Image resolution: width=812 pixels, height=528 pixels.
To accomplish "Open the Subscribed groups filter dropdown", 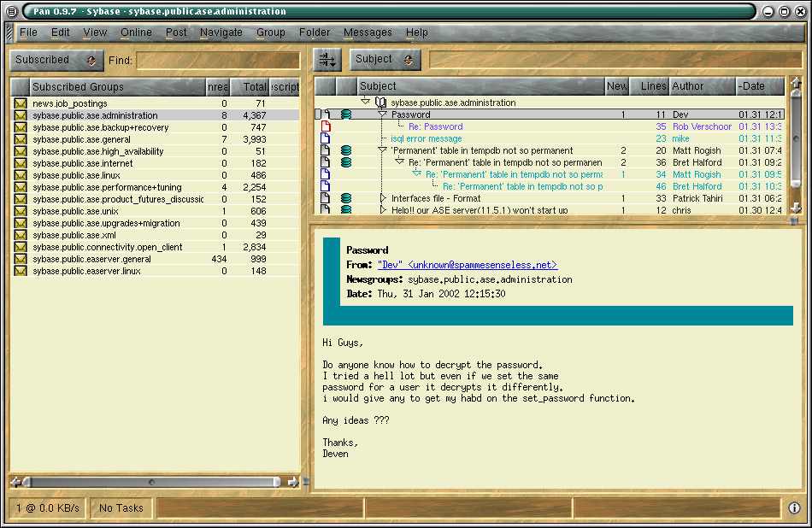I will point(56,60).
